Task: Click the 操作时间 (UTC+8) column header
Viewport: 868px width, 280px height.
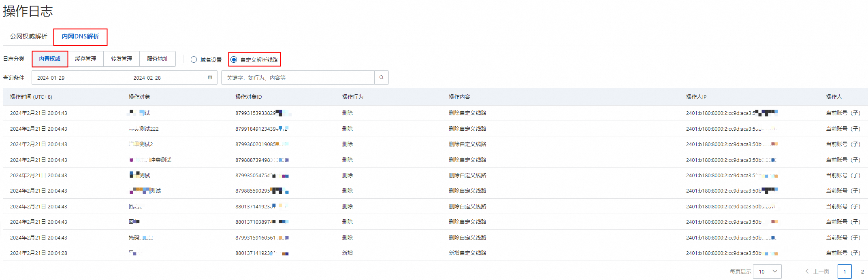Action: [x=31, y=97]
